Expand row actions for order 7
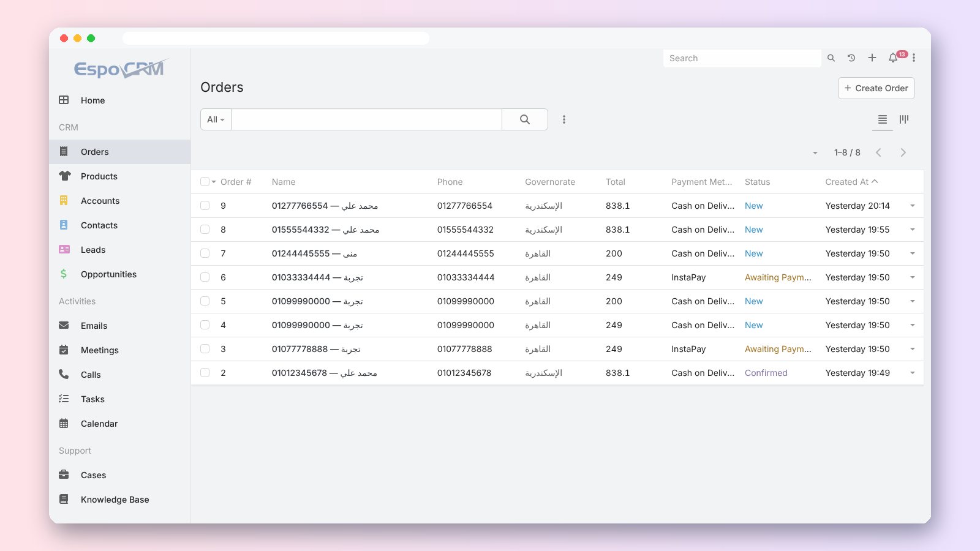Screen dimensions: 980x551 (913, 253)
